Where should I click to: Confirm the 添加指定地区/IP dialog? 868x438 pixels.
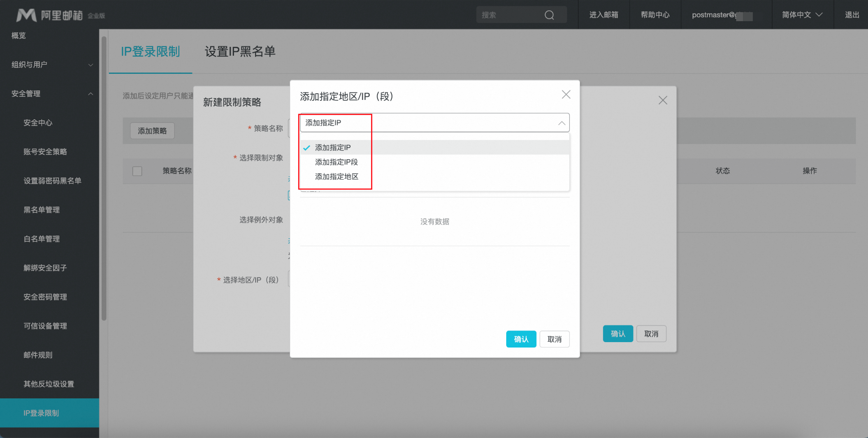click(x=521, y=339)
